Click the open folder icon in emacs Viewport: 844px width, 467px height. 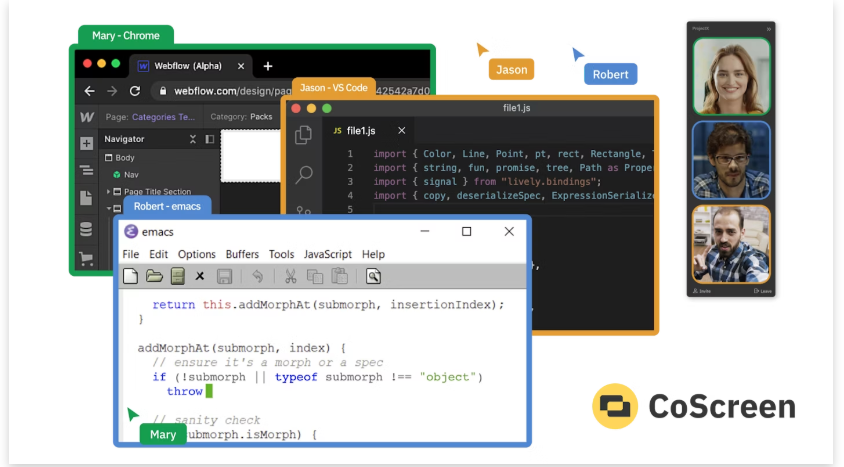(154, 276)
